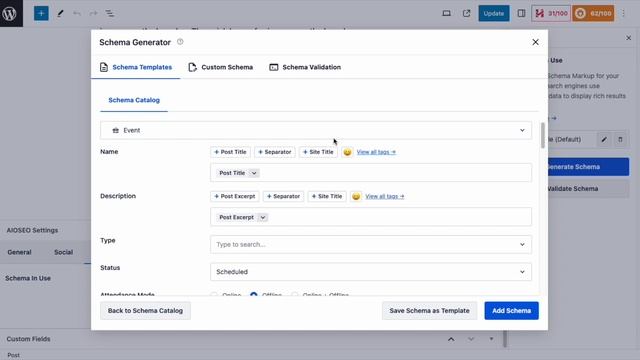The height and width of the screenshot is (360, 640).
Task: Click the Generate Schema button in sidebar
Action: [x=588, y=167]
